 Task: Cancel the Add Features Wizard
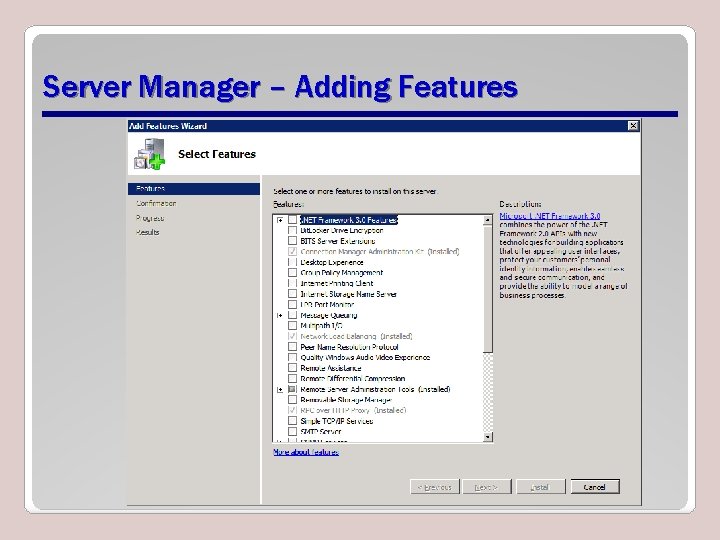(595, 487)
